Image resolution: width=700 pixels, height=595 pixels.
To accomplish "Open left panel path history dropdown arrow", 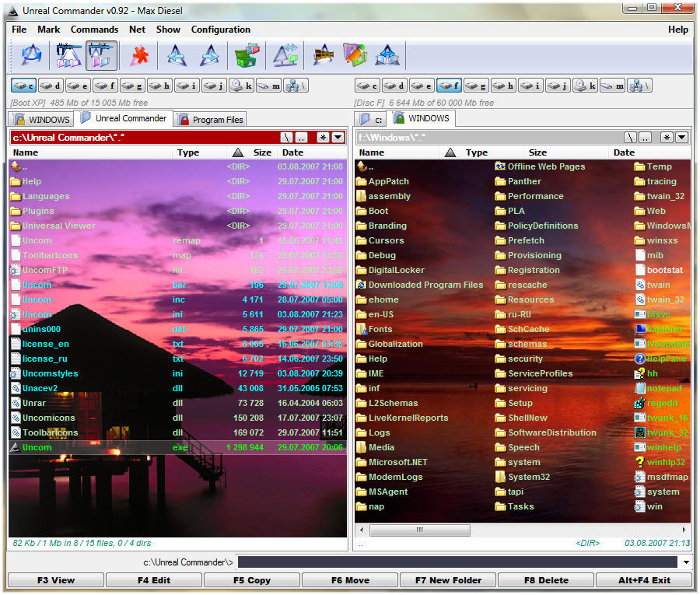I will (x=338, y=138).
